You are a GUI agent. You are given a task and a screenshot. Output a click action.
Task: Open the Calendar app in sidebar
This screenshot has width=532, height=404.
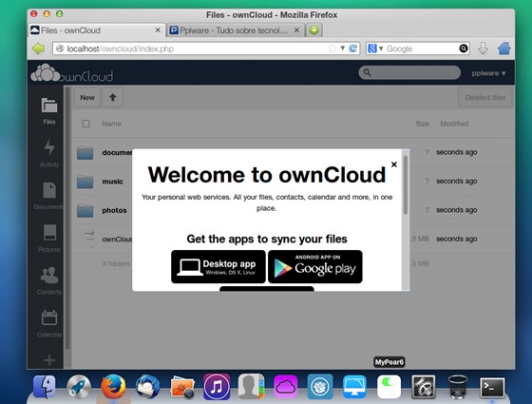click(x=49, y=323)
